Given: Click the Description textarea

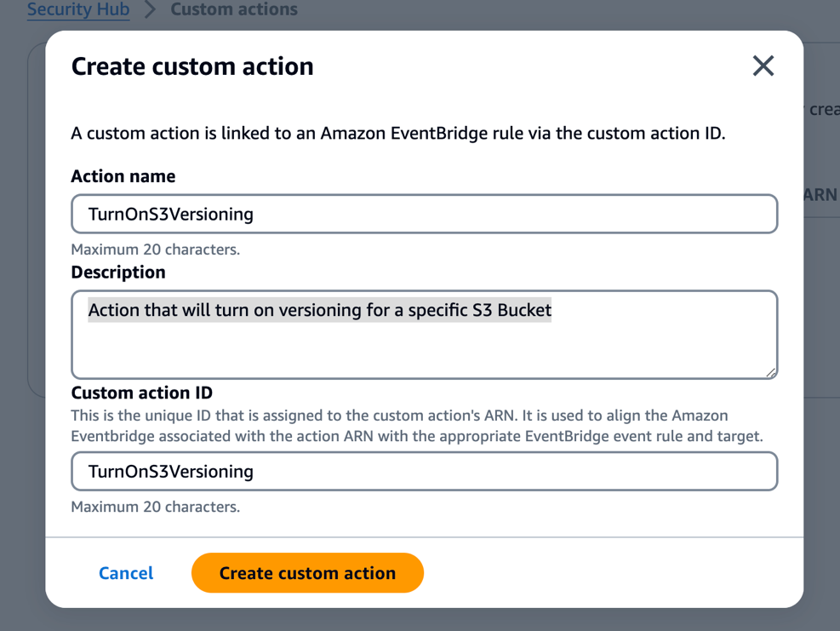Looking at the screenshot, I should [423, 335].
